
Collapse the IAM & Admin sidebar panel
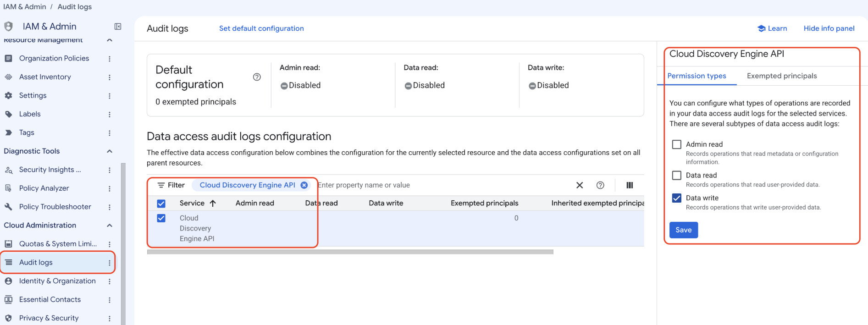coord(118,27)
